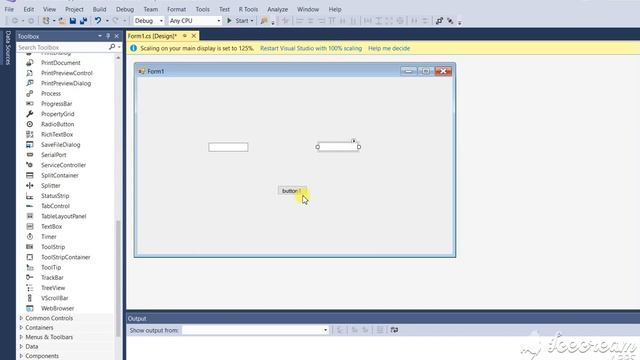The image size is (640, 360).
Task: Open the Format menu
Action: pyautogui.click(x=176, y=9)
